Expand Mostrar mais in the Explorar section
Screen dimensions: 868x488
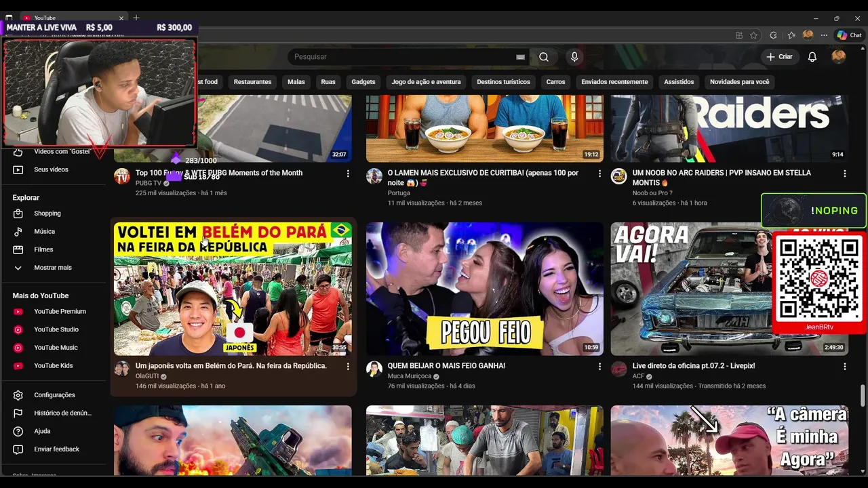pyautogui.click(x=53, y=268)
